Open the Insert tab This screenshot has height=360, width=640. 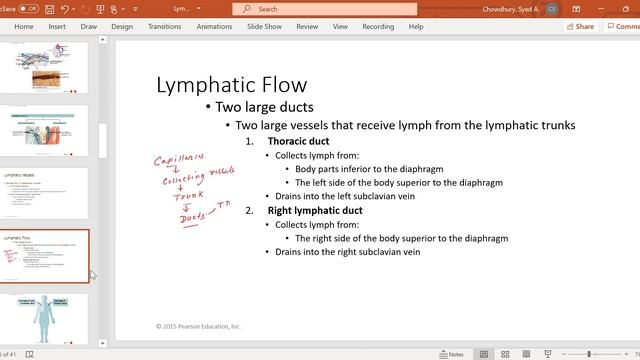(57, 27)
